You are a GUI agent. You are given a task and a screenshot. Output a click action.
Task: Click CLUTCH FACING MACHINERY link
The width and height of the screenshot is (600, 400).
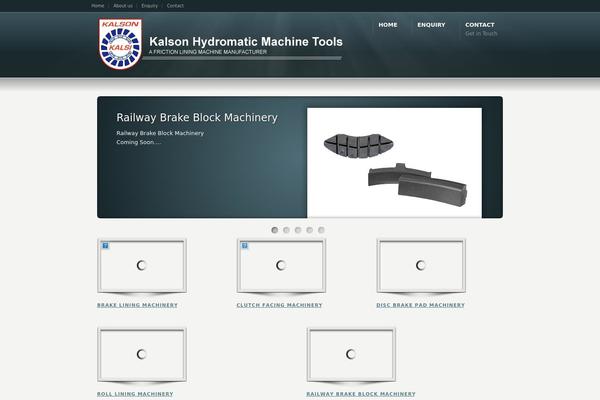(279, 305)
